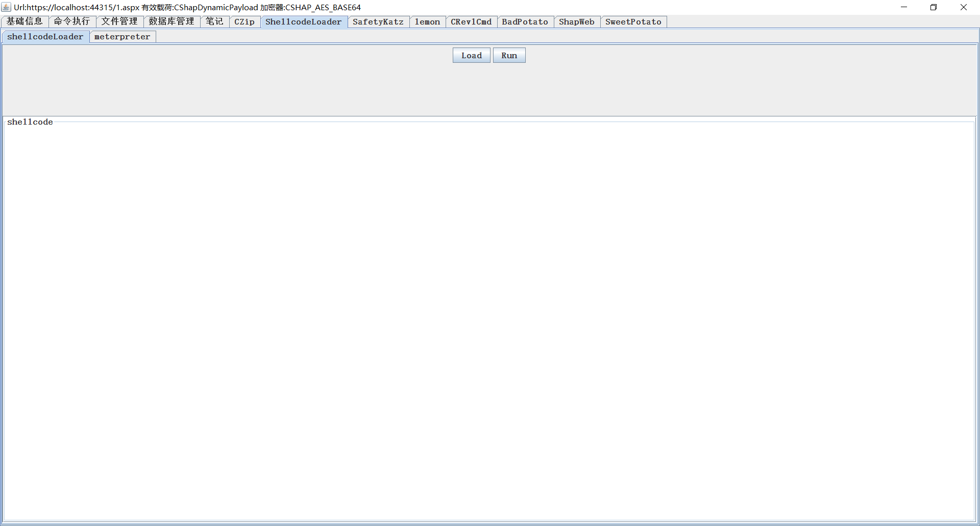Switch to the ShapWeb tab

pyautogui.click(x=577, y=21)
